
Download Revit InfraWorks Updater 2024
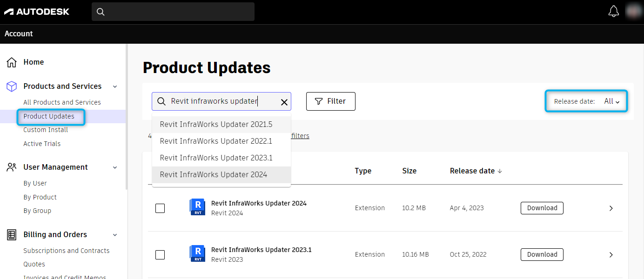coord(542,208)
